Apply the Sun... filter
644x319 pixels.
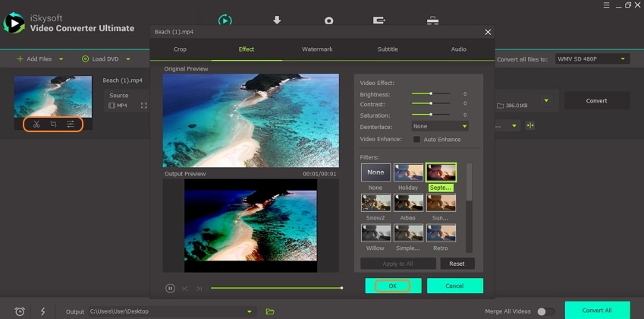pos(441,203)
